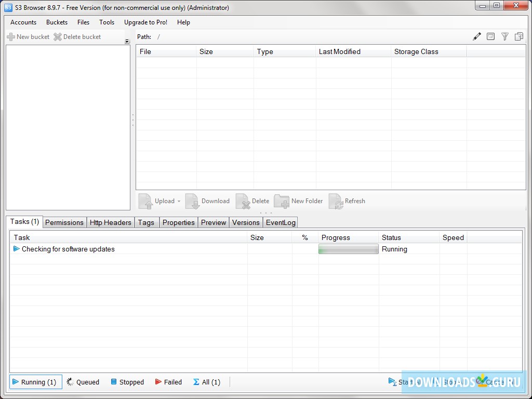Click the Download file icon
This screenshot has width=532, height=399.
pyautogui.click(x=192, y=201)
